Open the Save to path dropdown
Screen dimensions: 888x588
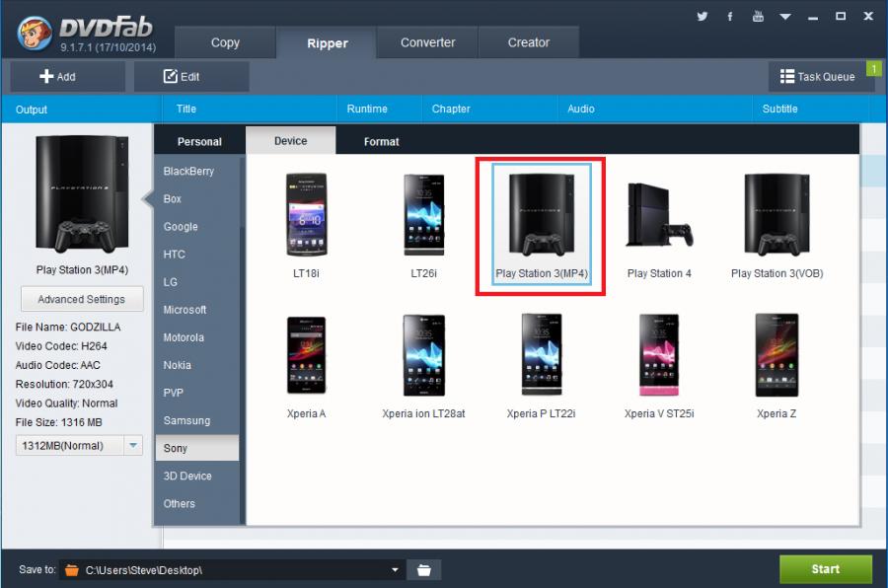[395, 570]
